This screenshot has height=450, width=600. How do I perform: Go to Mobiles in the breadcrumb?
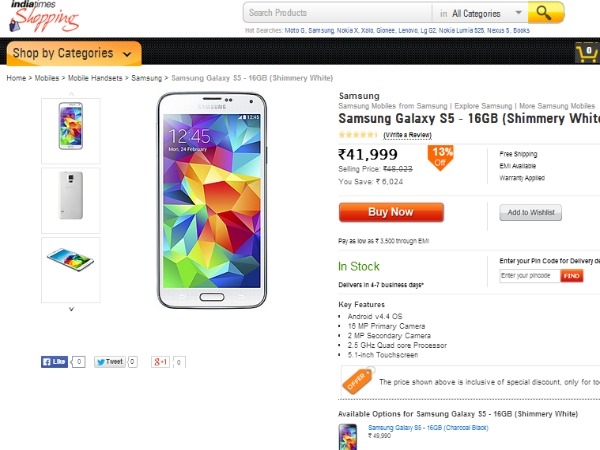point(47,78)
